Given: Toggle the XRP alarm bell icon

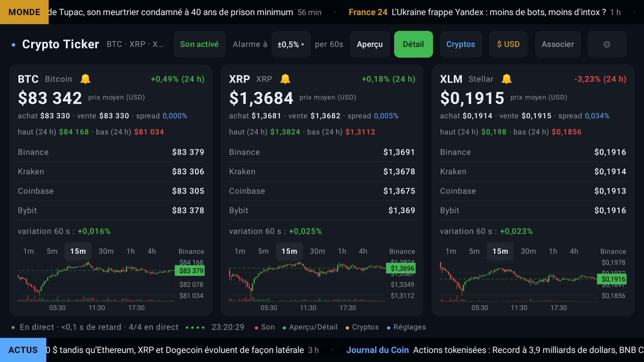Looking at the screenshot, I should pos(285,79).
